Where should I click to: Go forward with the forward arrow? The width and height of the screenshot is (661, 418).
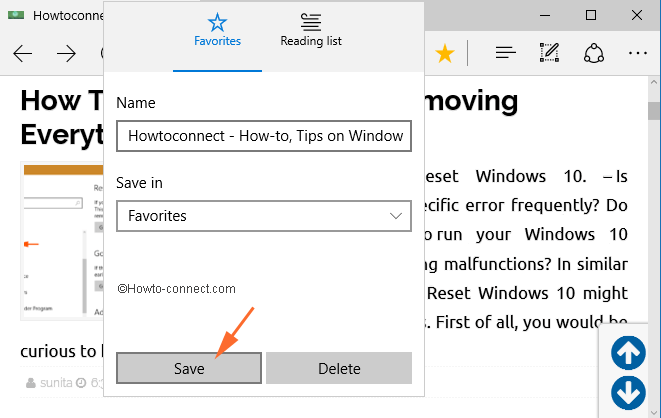[x=66, y=54]
